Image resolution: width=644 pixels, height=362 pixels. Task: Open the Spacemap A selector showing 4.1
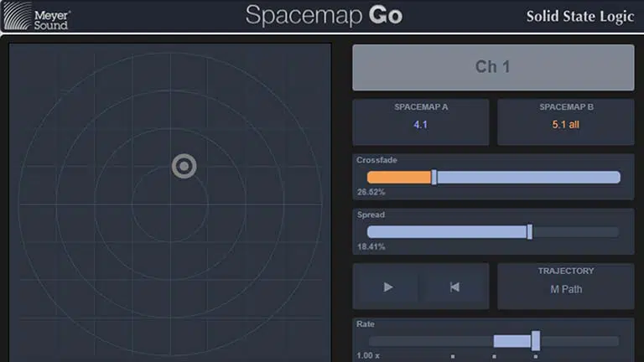(421, 122)
